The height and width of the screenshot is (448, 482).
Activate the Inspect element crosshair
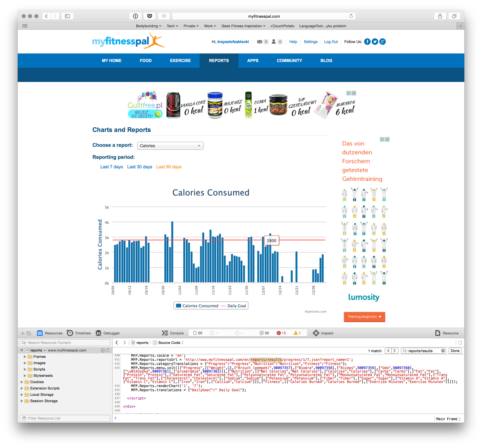316,333
